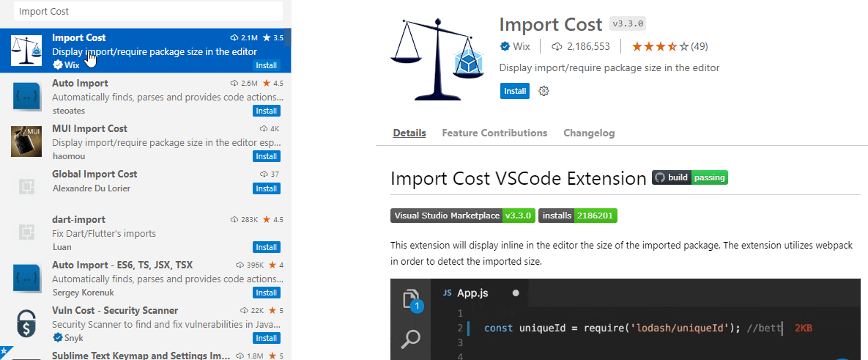
Task: Click the star rating with 49 reviews
Action: 669,46
